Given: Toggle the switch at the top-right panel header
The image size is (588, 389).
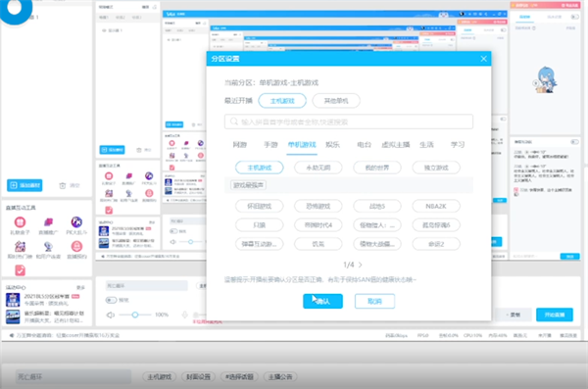Looking at the screenshot, I should coord(574,17).
